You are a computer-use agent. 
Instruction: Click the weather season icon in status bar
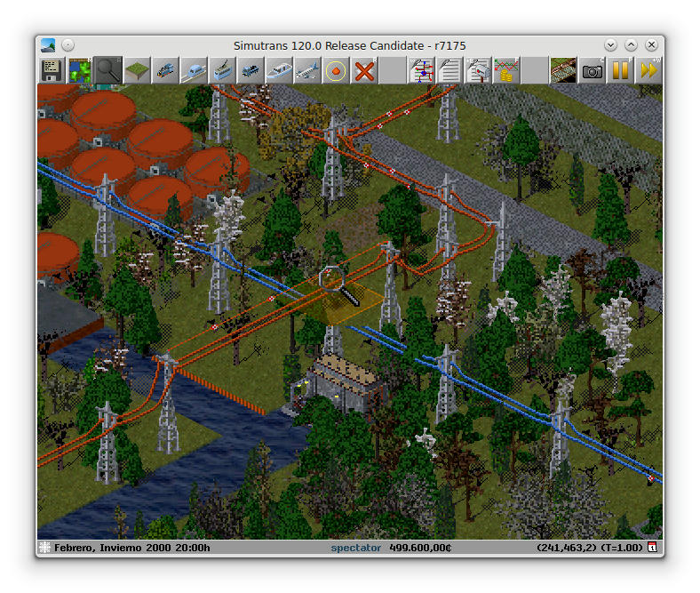(44, 548)
